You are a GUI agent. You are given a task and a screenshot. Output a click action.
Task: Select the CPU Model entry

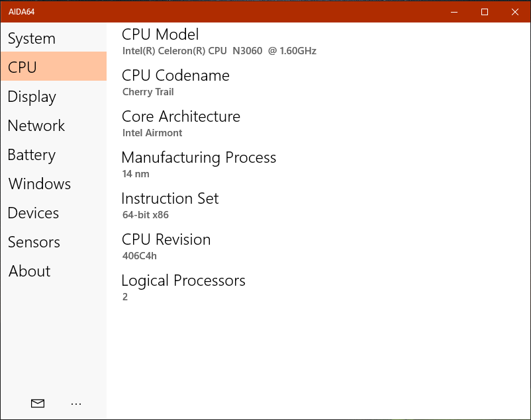click(218, 42)
